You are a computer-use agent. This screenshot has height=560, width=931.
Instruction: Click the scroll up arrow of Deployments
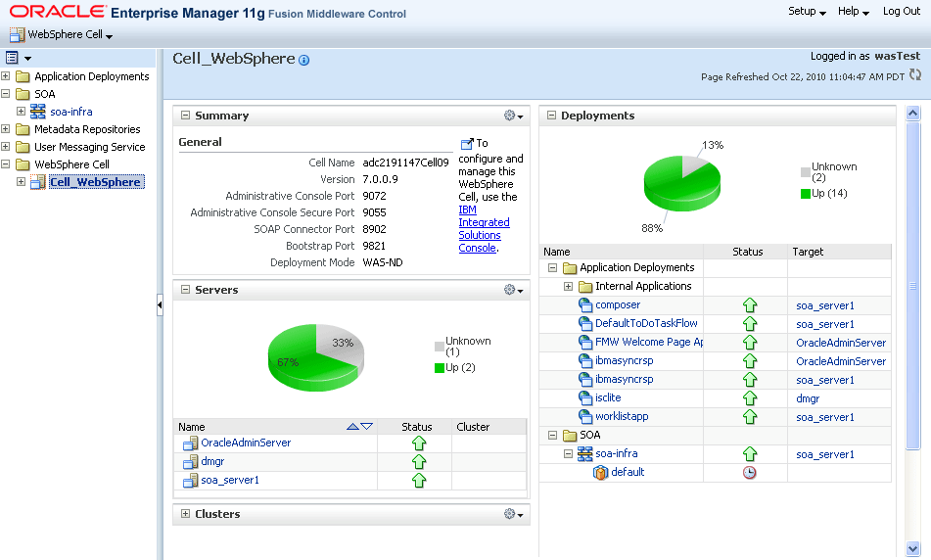coord(913,113)
